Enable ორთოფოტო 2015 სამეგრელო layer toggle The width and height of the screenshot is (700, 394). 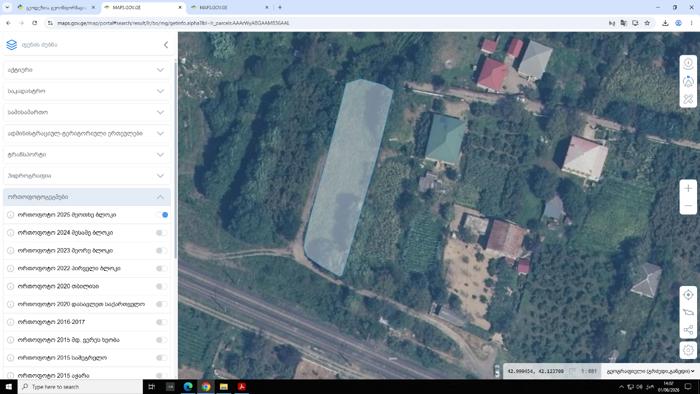pos(162,357)
